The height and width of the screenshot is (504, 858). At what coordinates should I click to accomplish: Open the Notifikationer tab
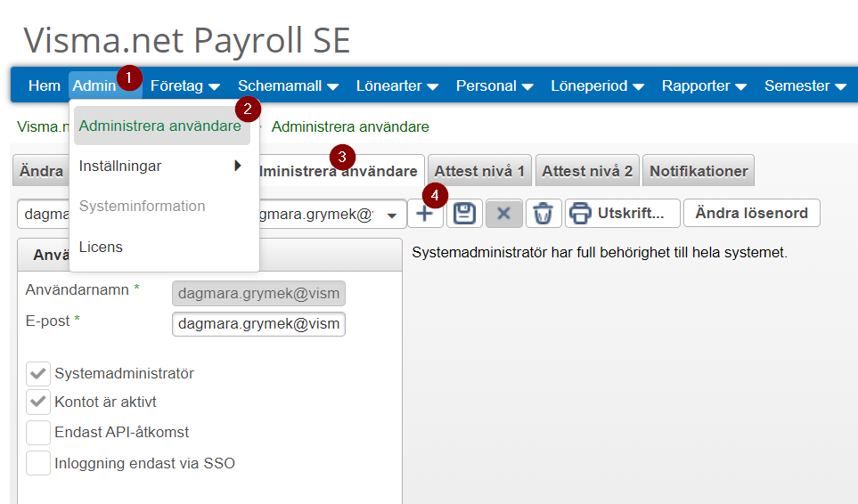699,171
